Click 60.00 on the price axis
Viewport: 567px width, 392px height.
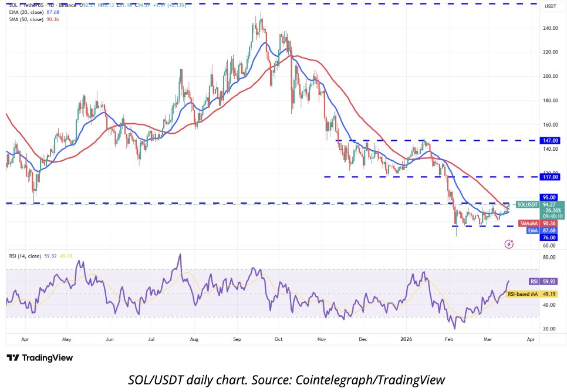(549, 245)
